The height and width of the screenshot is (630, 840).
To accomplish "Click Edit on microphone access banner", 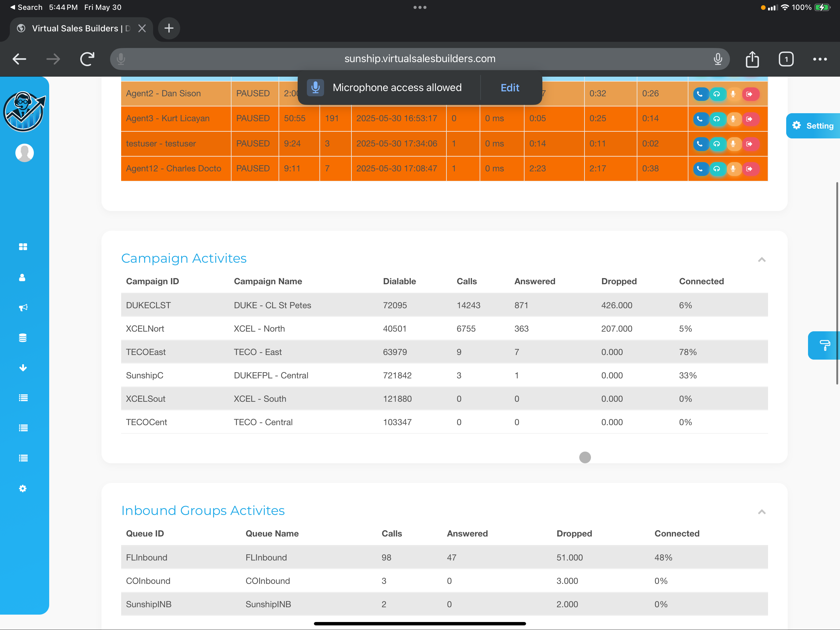I will pyautogui.click(x=509, y=88).
